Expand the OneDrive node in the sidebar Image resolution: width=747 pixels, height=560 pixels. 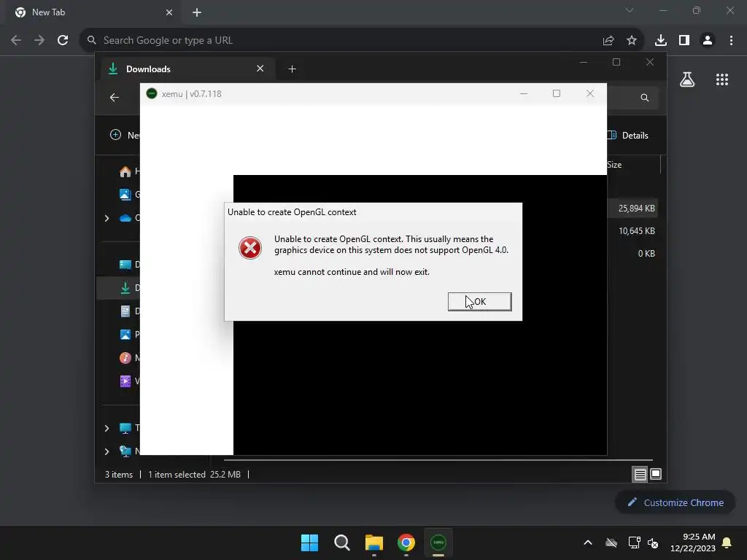tap(107, 218)
